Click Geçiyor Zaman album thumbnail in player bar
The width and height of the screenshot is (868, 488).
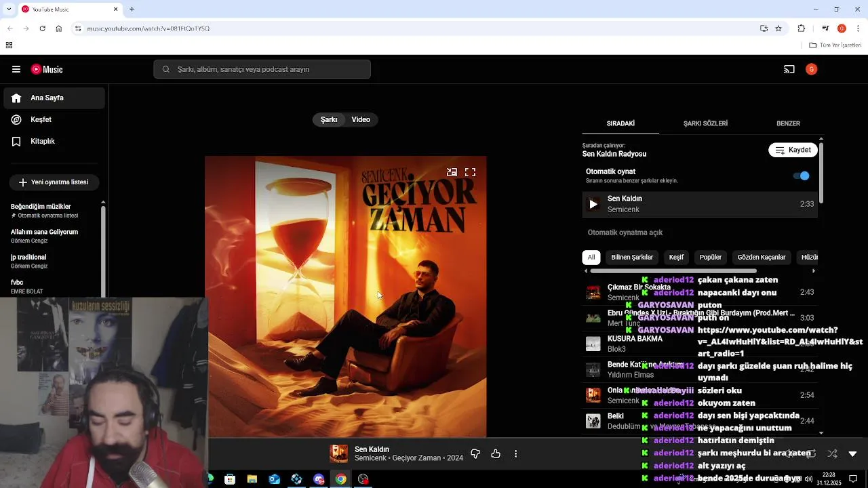[338, 454]
